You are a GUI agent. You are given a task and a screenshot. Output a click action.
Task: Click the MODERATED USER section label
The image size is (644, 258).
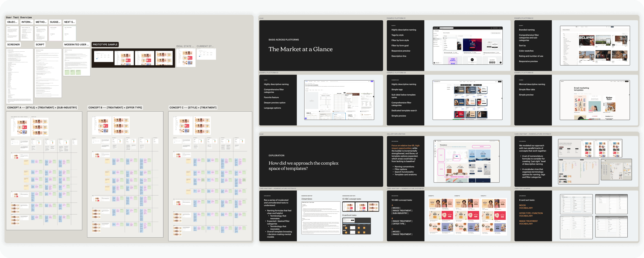[76, 45]
